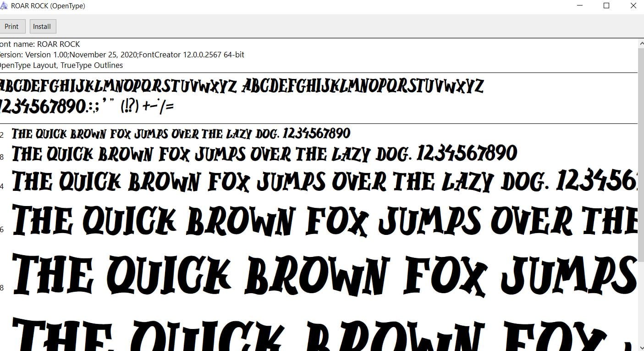
Task: Click the scrollbar up arrow
Action: coord(641,43)
